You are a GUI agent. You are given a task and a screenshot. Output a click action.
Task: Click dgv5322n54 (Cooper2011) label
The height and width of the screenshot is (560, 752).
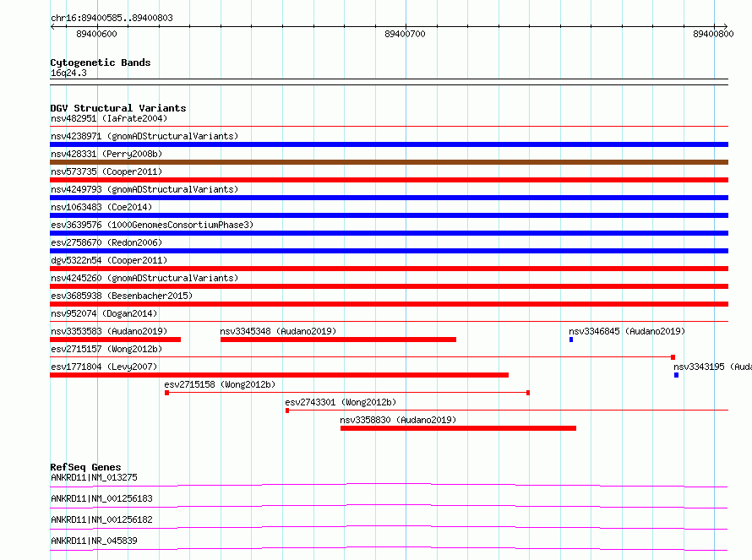pos(109,260)
